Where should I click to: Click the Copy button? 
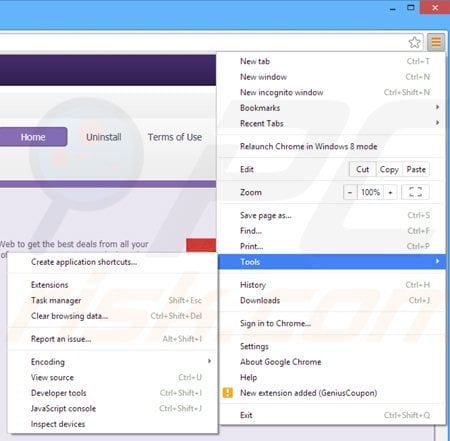[x=389, y=169]
